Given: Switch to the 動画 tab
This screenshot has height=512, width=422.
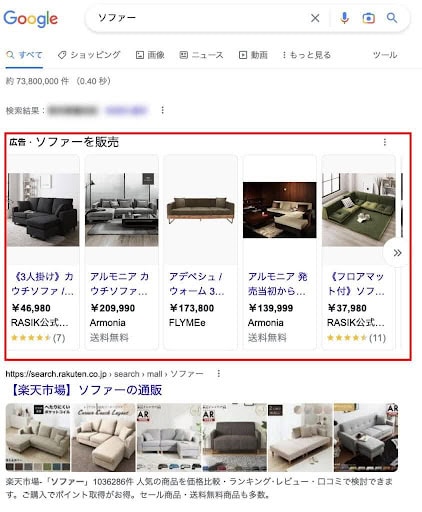Looking at the screenshot, I should (253, 55).
